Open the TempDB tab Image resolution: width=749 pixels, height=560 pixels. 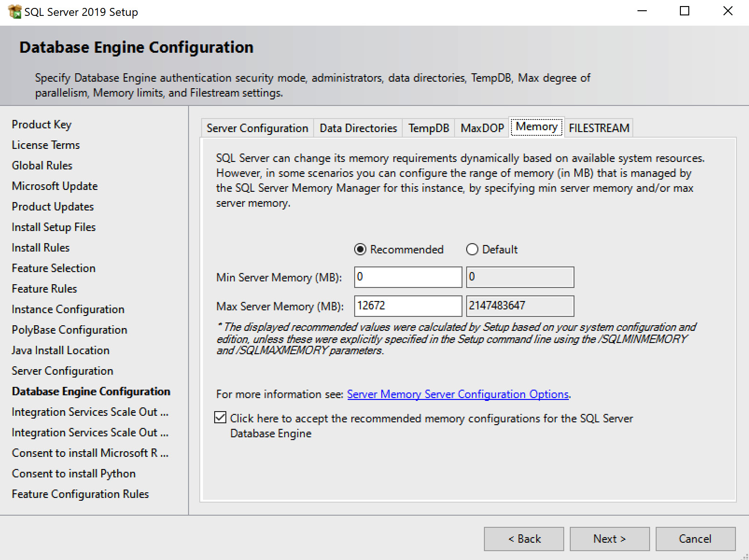click(428, 128)
